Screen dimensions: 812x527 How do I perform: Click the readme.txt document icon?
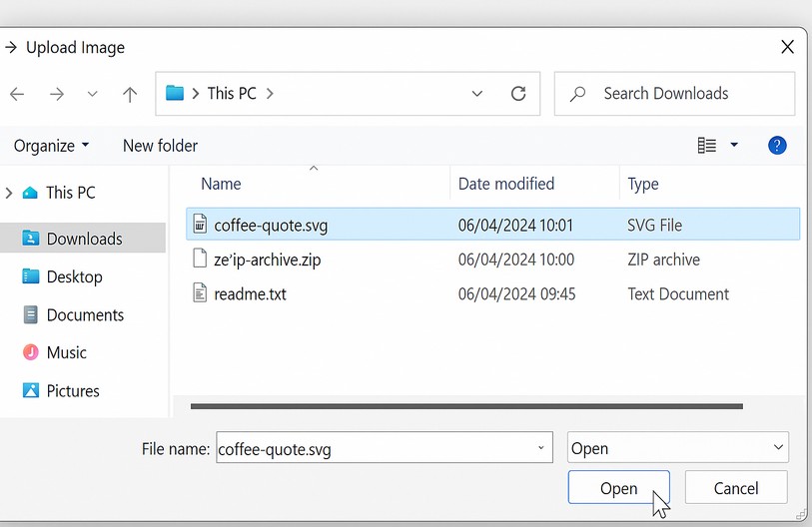200,292
